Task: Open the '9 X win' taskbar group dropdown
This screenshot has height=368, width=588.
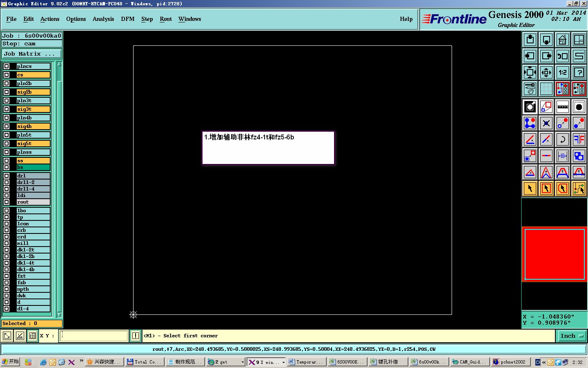Action: (283, 362)
